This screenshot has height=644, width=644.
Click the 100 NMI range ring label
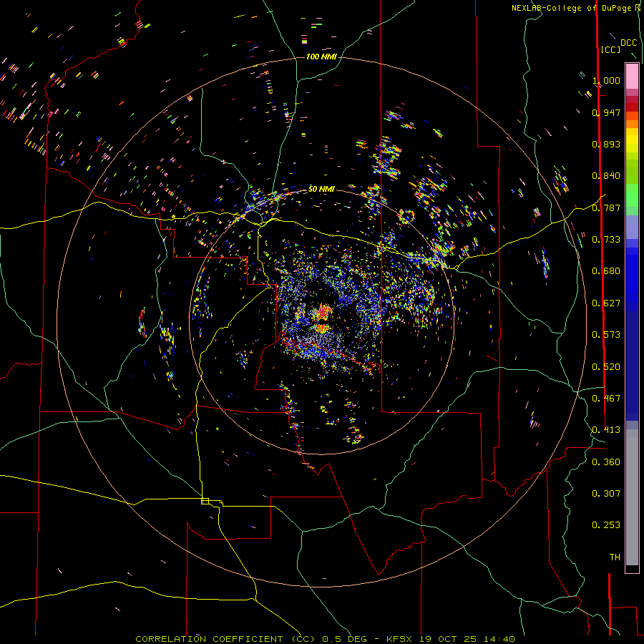(x=321, y=57)
